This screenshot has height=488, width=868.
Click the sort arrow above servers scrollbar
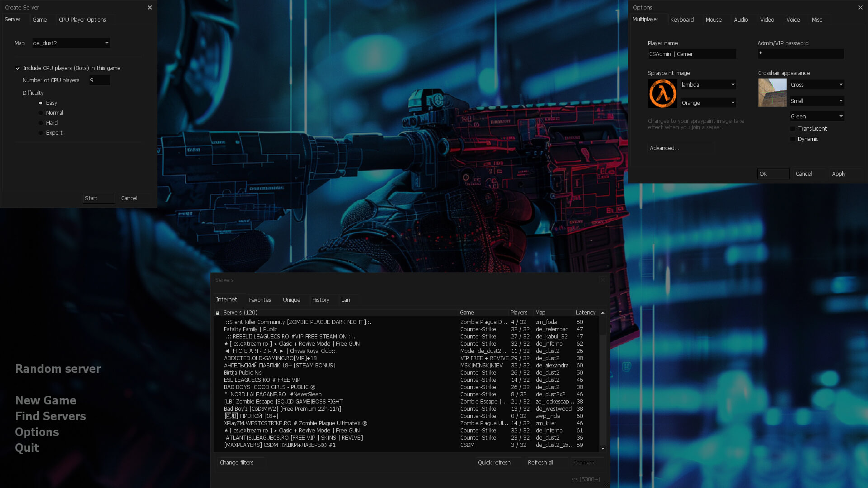[x=603, y=313]
